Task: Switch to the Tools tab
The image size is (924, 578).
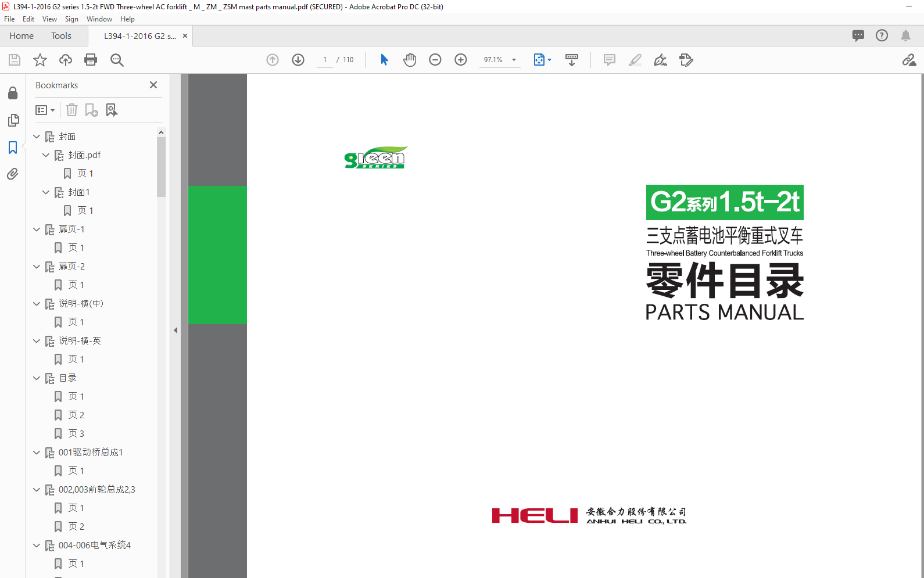Action: click(x=61, y=35)
